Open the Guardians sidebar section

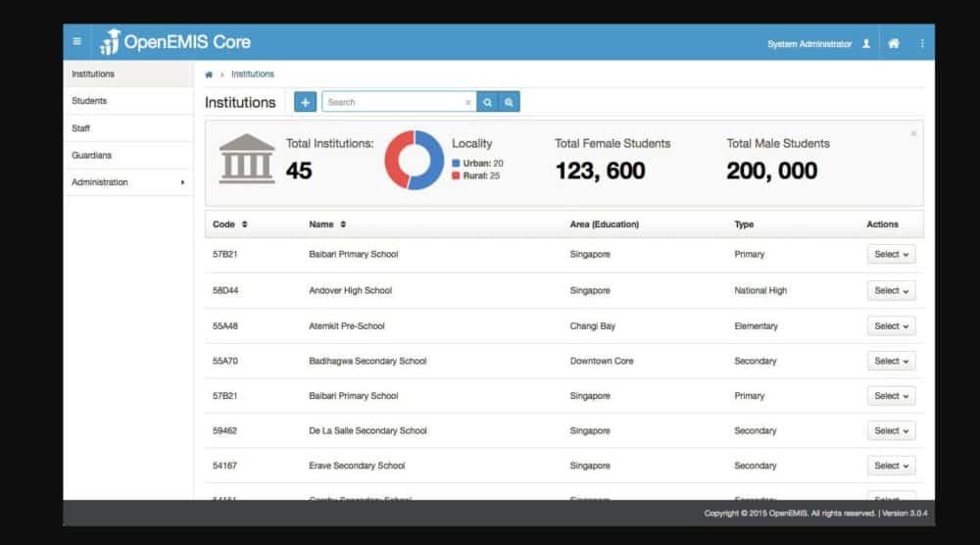pyautogui.click(x=91, y=155)
